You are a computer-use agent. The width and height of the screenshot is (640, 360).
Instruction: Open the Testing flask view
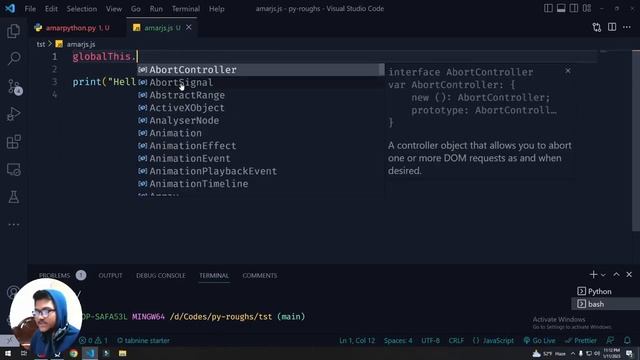[x=13, y=197]
